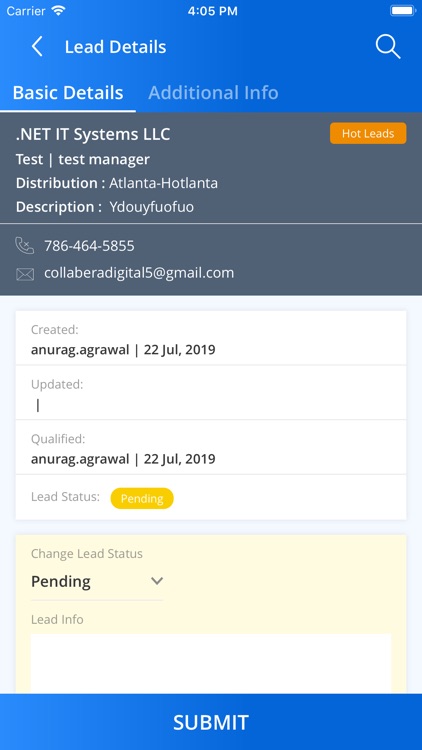Submit the lead with SUBMIT button

[211, 722]
